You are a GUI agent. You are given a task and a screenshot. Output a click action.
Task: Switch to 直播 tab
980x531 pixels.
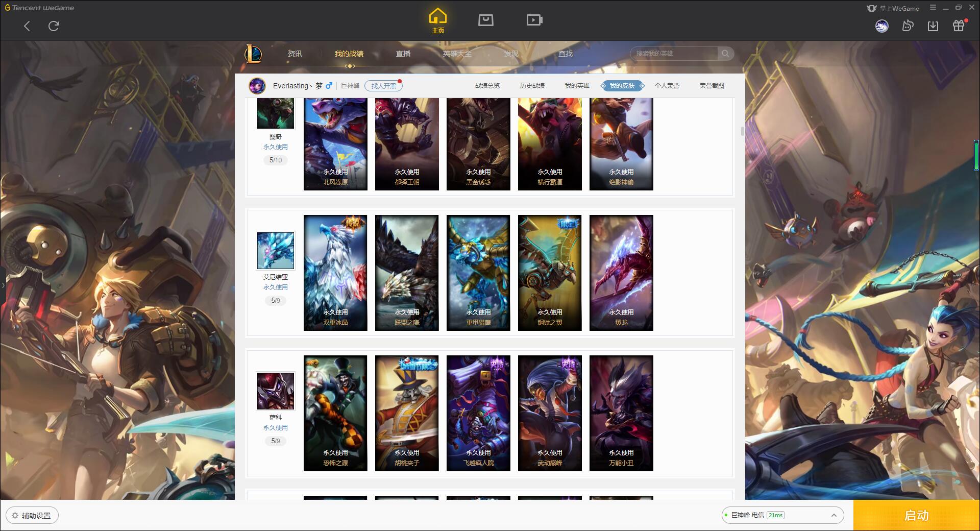coord(403,54)
